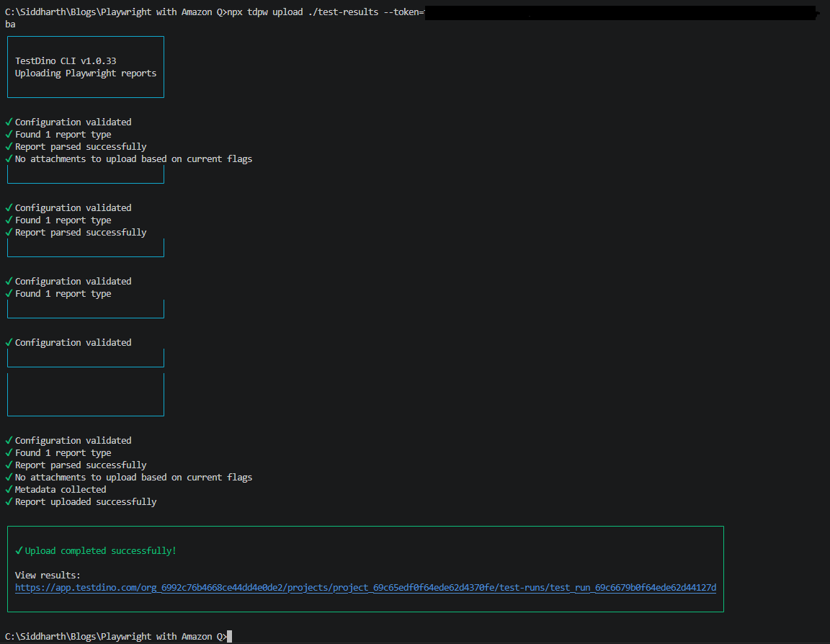Viewport: 830px width, 644px height.
Task: Click the "Metadata collected" status line
Action: [61, 490]
